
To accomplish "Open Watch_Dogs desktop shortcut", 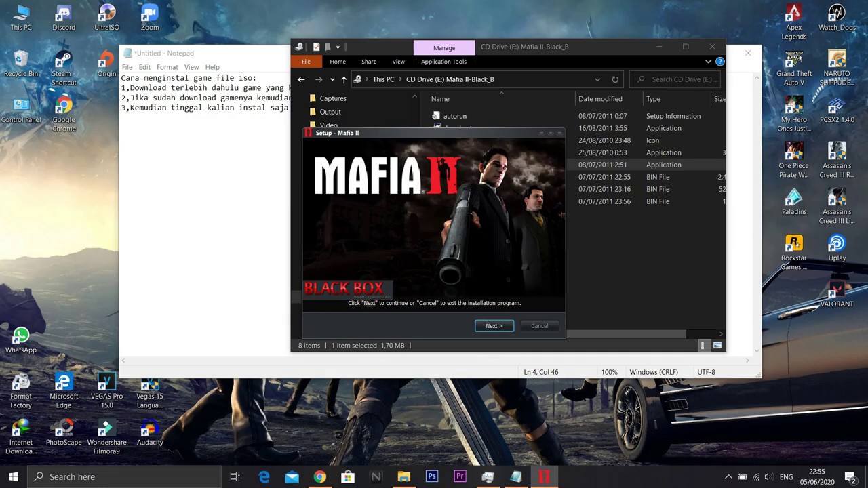I will [x=837, y=18].
